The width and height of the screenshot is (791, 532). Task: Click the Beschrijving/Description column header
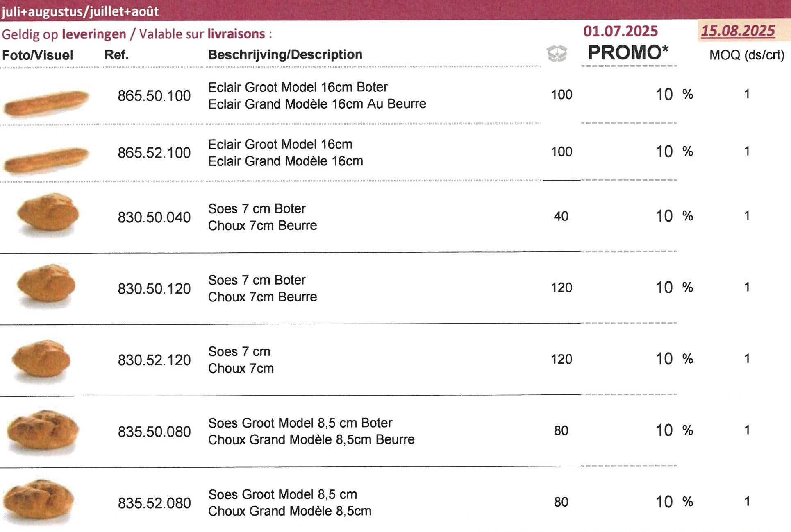285,54
